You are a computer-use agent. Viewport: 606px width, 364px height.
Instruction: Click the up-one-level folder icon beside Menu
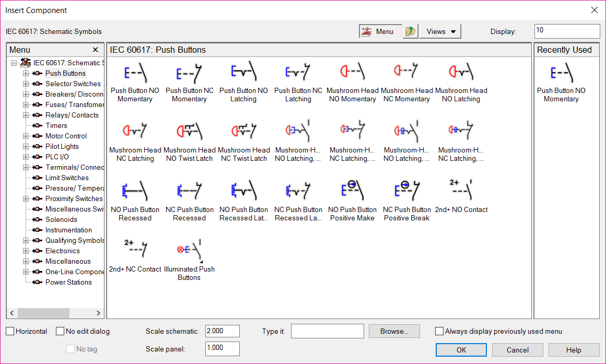pyautogui.click(x=411, y=31)
